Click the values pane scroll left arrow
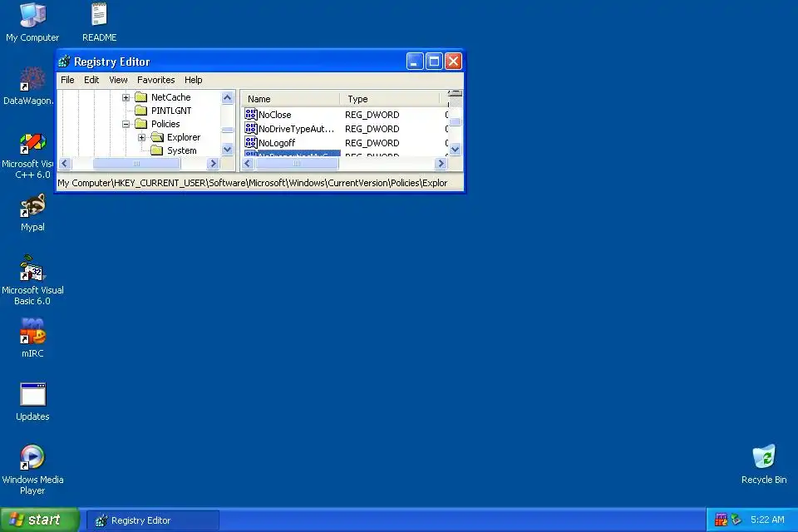Screen dimensions: 798x532 (248, 164)
